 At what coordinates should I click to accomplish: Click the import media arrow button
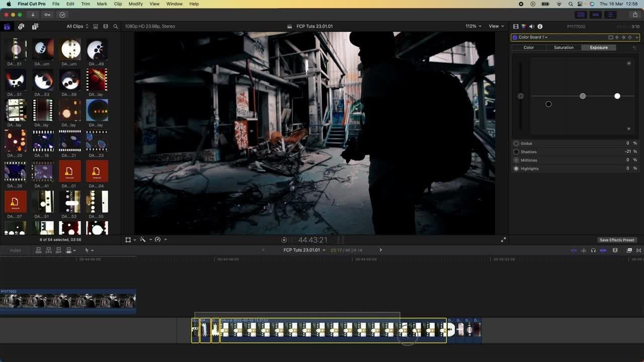click(33, 15)
